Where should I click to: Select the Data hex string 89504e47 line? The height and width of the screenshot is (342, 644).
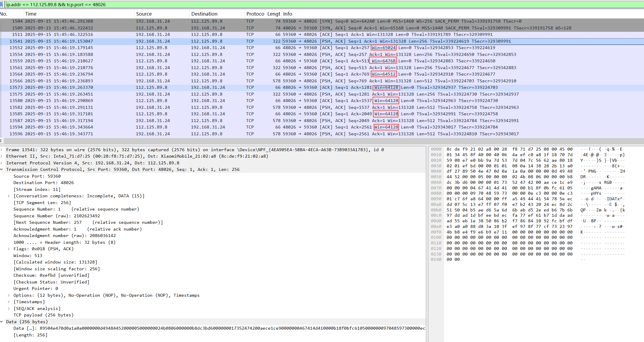pyautogui.click(x=219, y=328)
